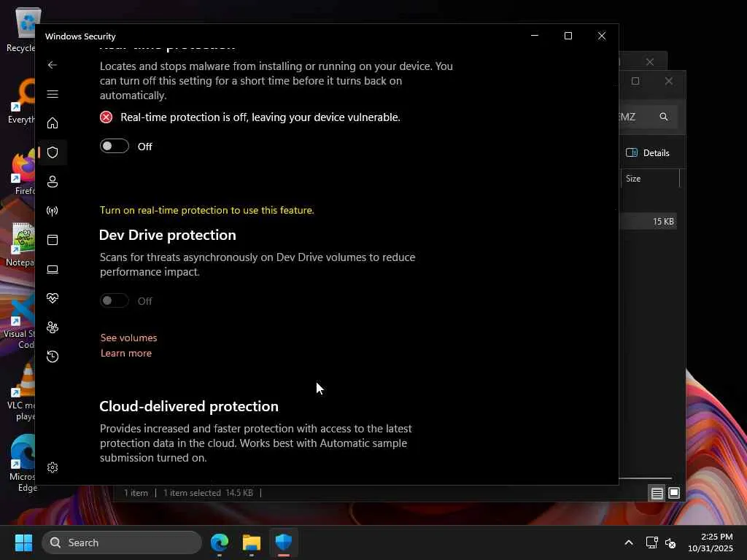This screenshot has height=560, width=747.
Task: Close the File Explorer window
Action: tap(669, 81)
